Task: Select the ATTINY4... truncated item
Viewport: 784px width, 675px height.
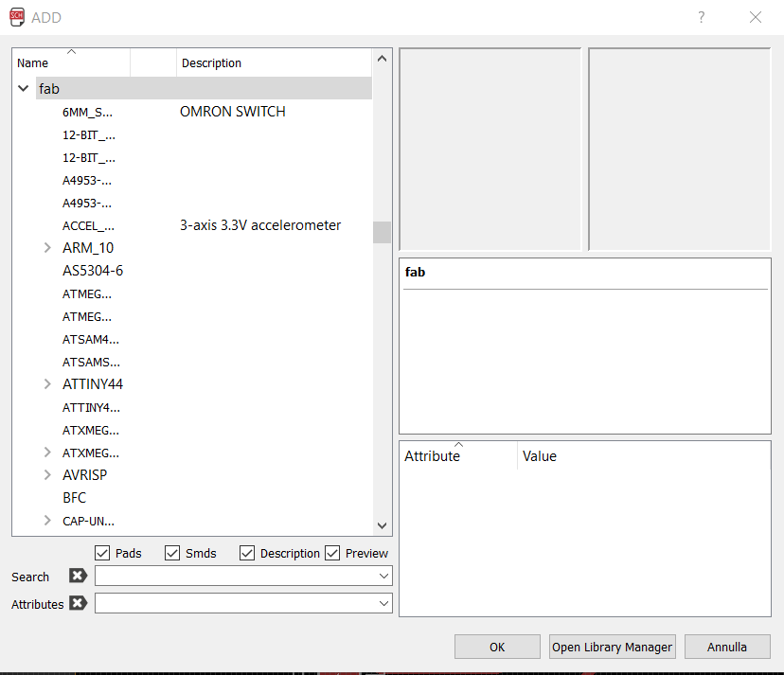Action: [91, 407]
